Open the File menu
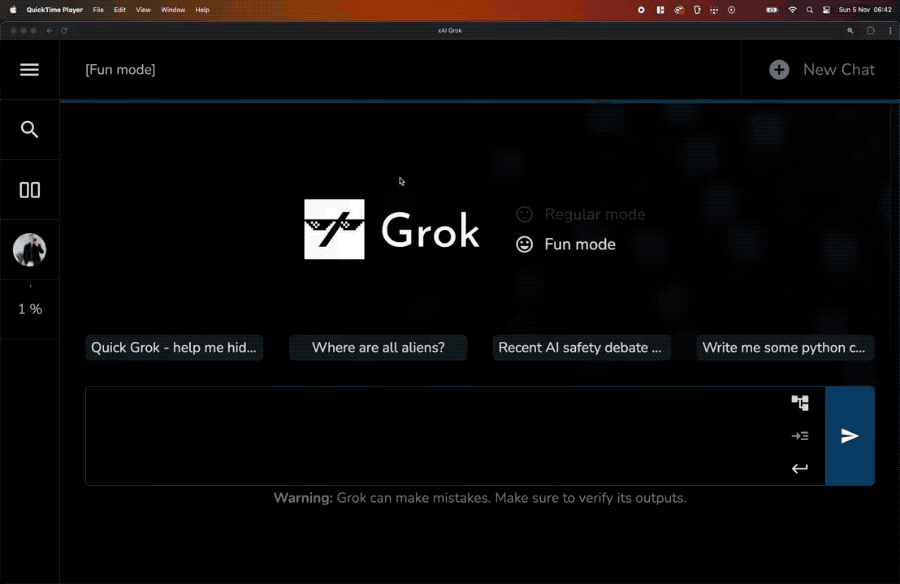This screenshot has width=900, height=584. (x=98, y=10)
